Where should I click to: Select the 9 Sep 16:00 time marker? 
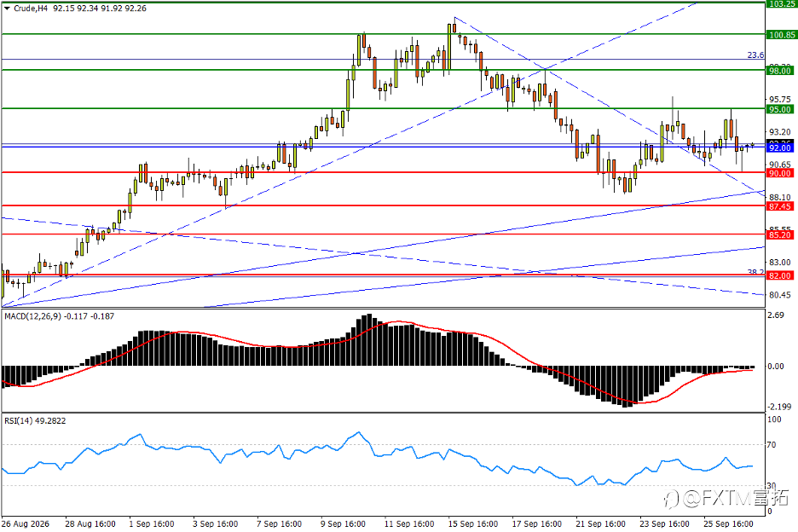click(343, 523)
